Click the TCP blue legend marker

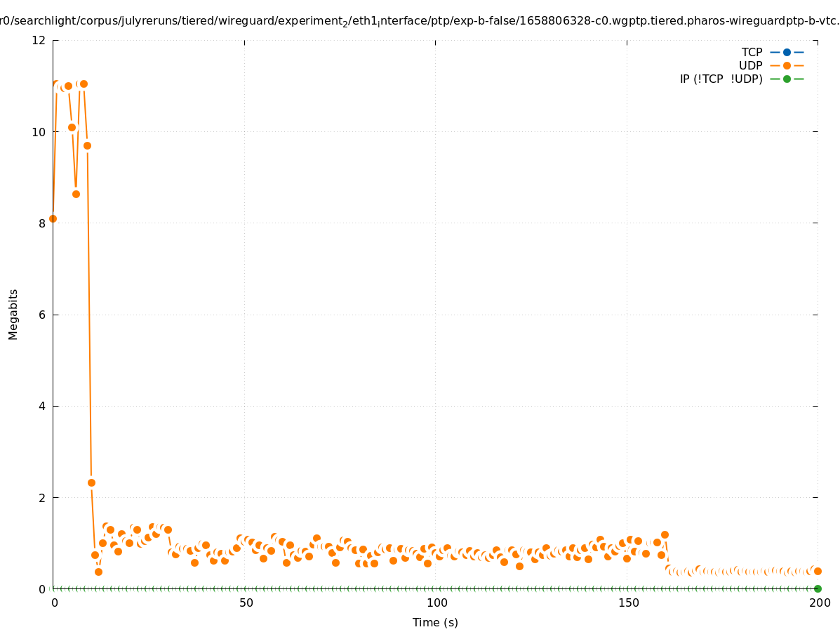pos(787,52)
